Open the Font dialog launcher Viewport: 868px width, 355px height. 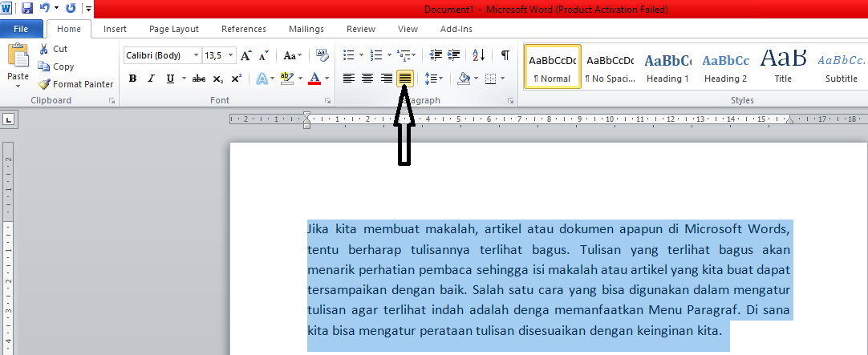tap(328, 101)
